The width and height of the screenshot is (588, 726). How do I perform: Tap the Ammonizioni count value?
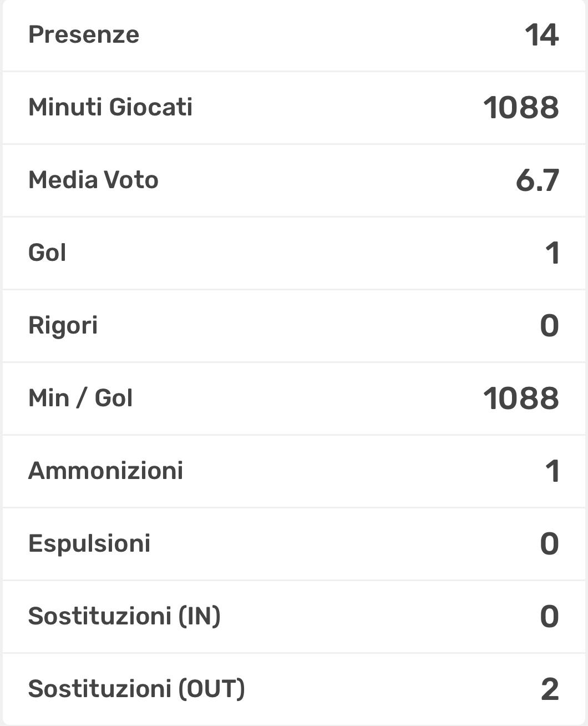point(552,471)
